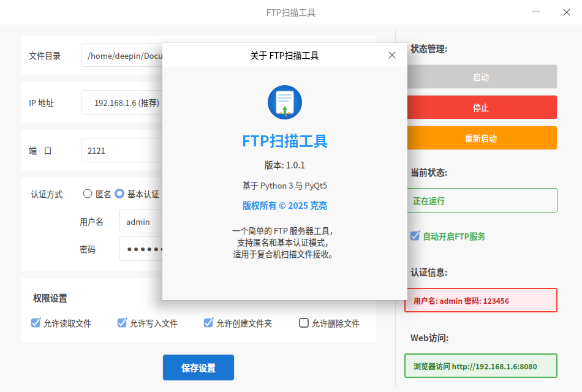Click the 文件目录 path input field
This screenshot has width=582, height=392.
click(x=122, y=55)
